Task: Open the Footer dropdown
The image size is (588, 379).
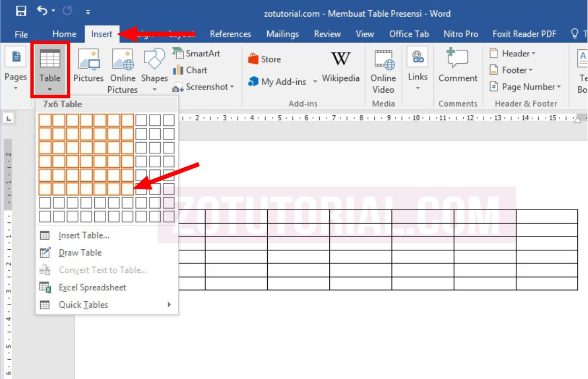Action: 511,70
